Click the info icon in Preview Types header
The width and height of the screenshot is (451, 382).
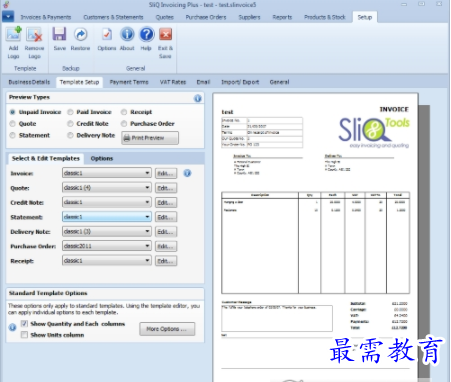(x=198, y=98)
